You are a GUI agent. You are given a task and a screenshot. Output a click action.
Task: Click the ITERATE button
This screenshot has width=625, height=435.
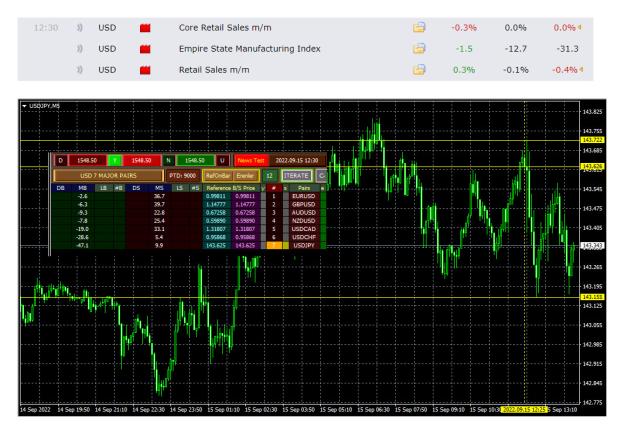click(x=297, y=175)
